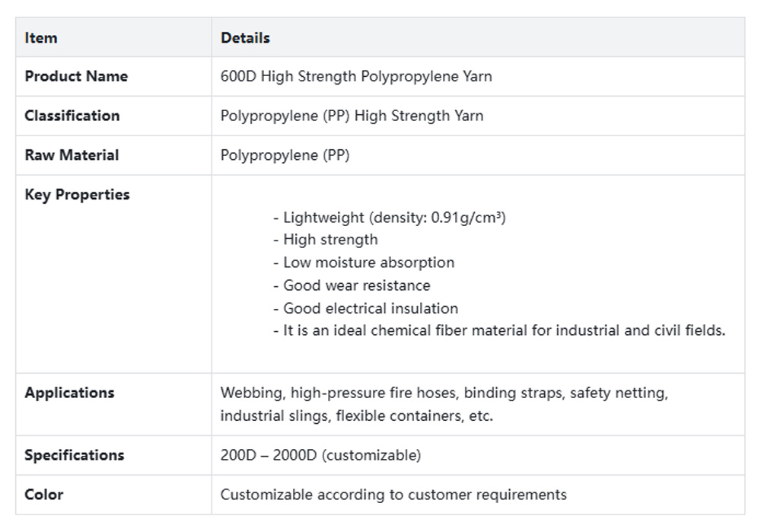
Task: Click the "Details" column header
Action: click(245, 37)
